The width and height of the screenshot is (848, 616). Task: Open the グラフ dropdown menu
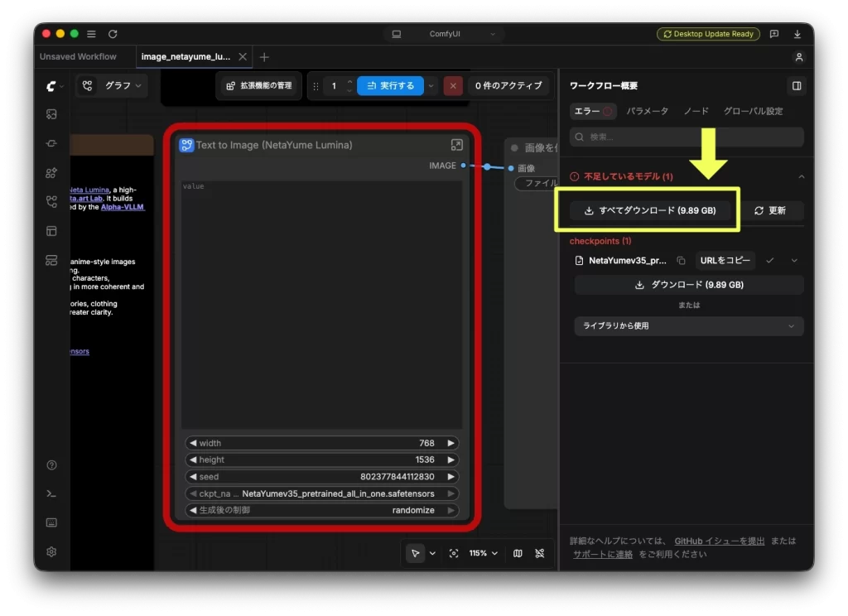tap(123, 85)
